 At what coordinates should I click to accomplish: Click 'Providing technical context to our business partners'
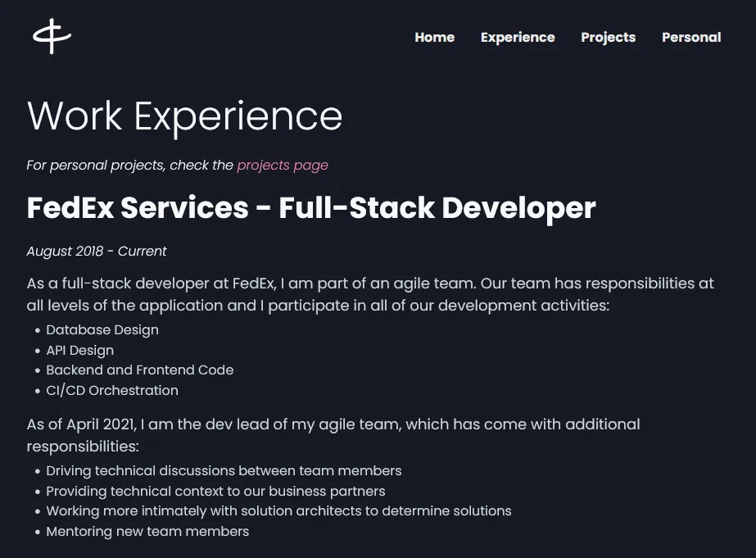coord(215,491)
